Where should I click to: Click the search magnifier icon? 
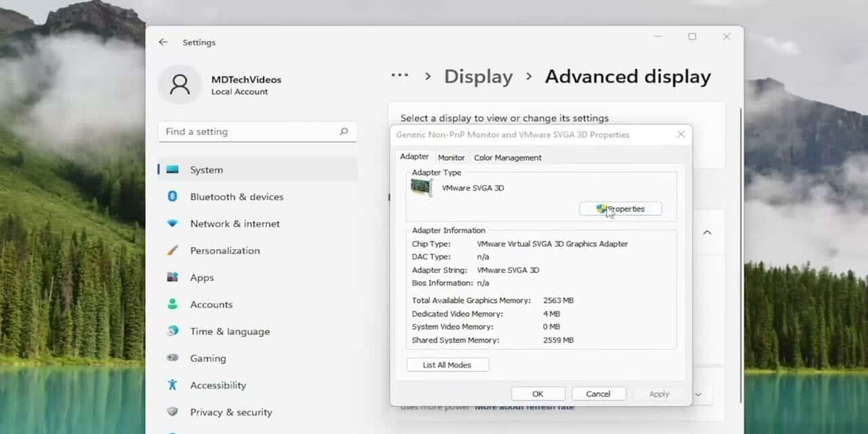point(344,132)
